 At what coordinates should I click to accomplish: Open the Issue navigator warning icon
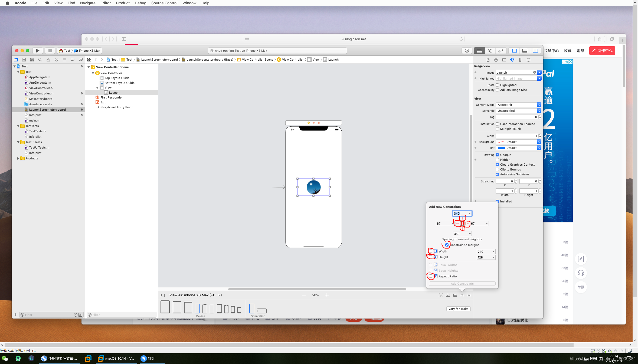48,60
